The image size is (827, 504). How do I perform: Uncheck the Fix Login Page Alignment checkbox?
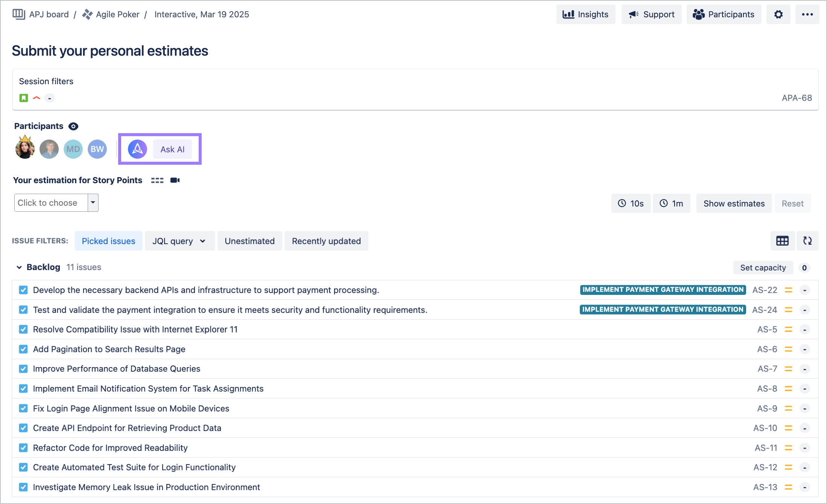pyautogui.click(x=23, y=408)
